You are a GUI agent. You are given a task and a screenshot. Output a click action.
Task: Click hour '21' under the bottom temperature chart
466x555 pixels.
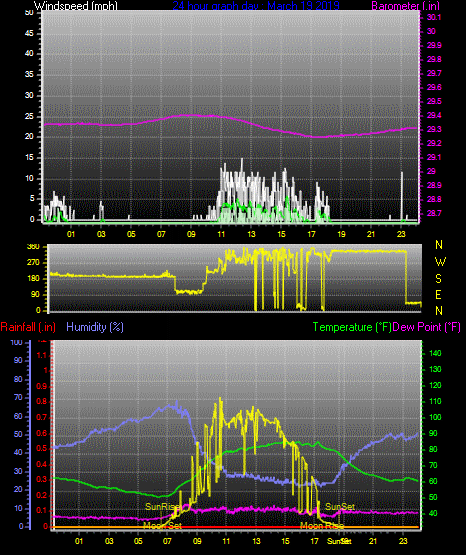pyautogui.click(x=373, y=541)
